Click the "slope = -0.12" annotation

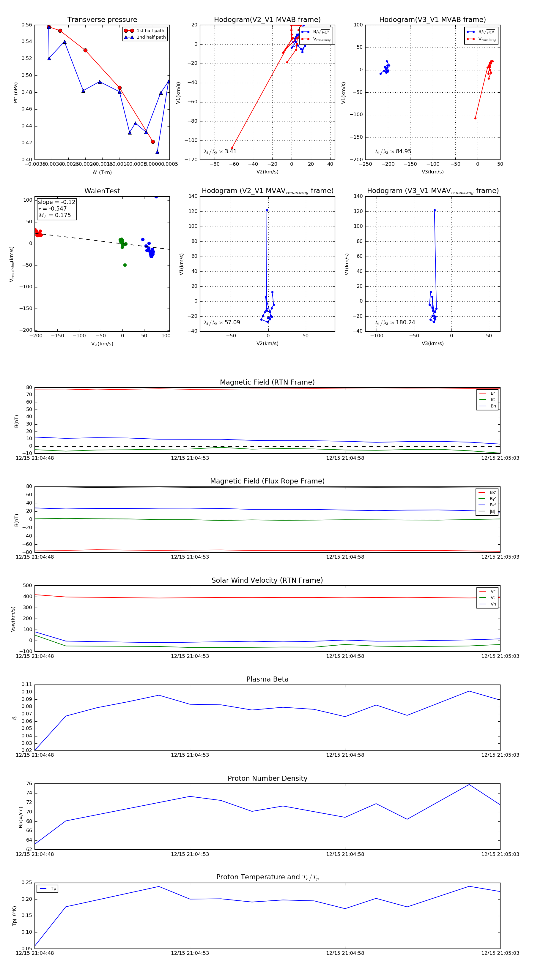tap(56, 202)
